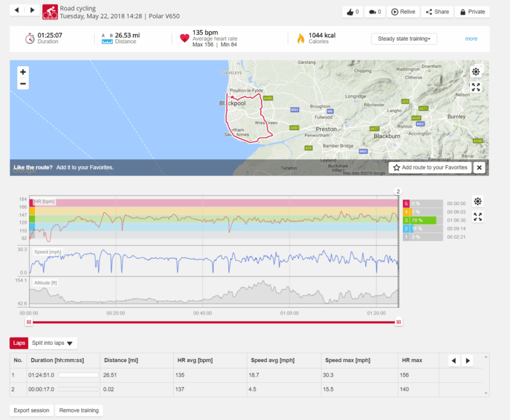Toggle the Private privacy setting
510x420 pixels.
tap(472, 12)
